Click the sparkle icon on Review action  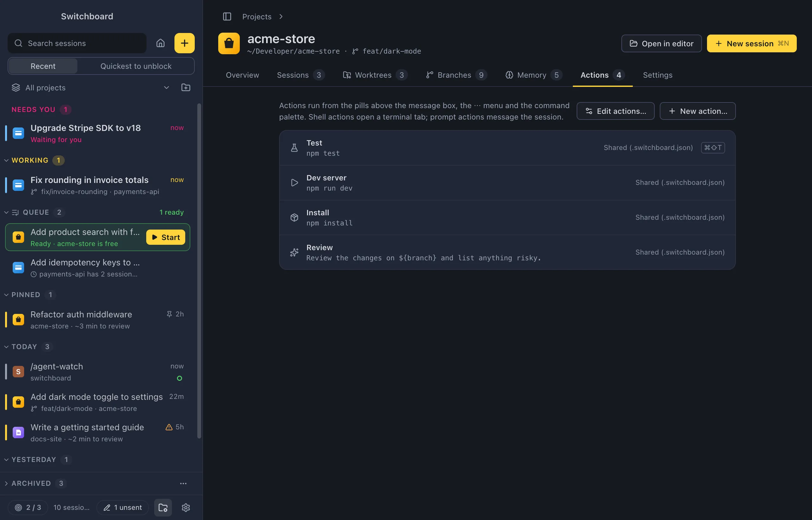point(294,252)
